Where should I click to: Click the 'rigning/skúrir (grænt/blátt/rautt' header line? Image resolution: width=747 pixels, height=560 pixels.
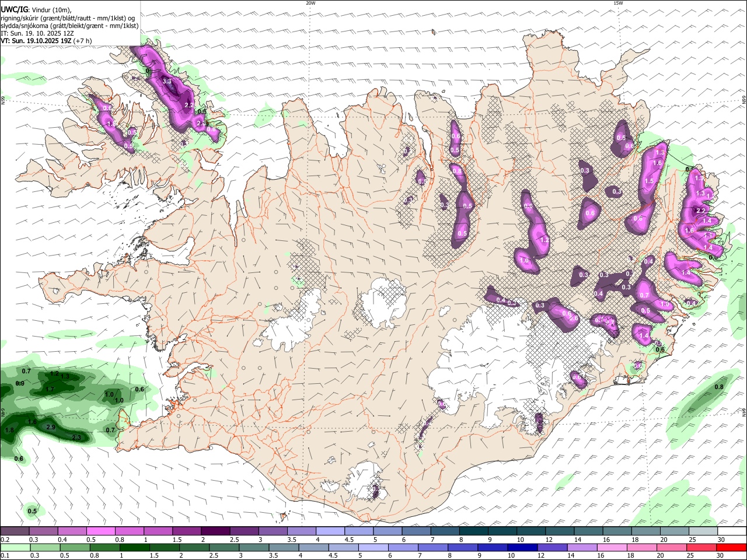68,18
